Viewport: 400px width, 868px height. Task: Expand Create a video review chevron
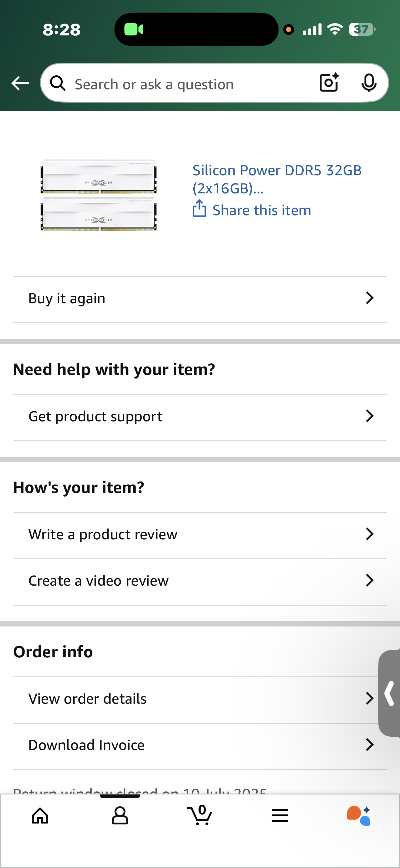[x=370, y=580]
